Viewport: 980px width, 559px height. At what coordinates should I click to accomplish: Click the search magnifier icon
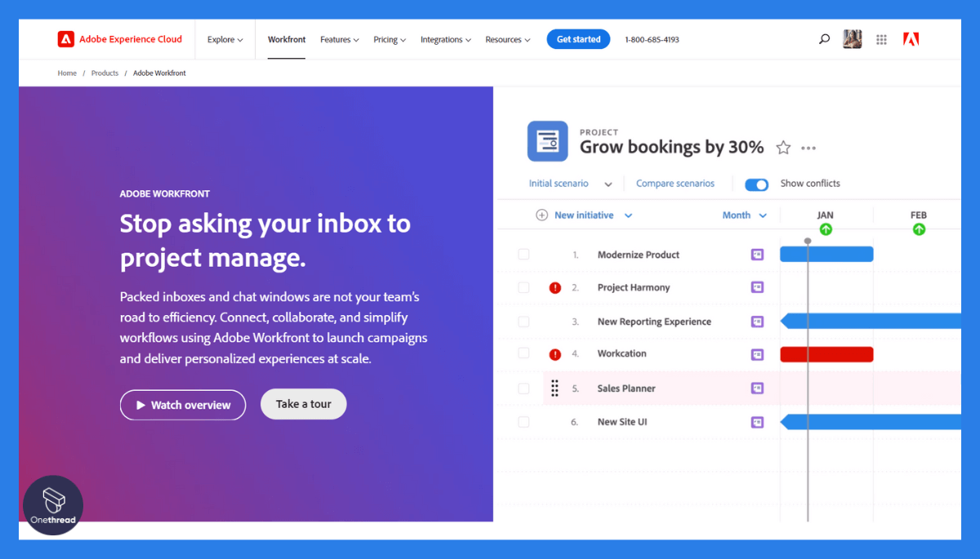tap(824, 39)
